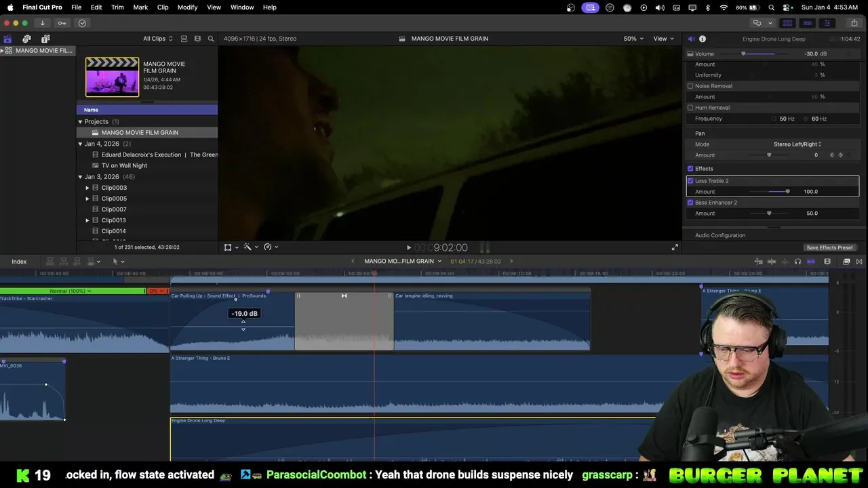Open Photos and Audio sidebar
Screen dimensions: 868x488
pyautogui.click(x=26, y=39)
